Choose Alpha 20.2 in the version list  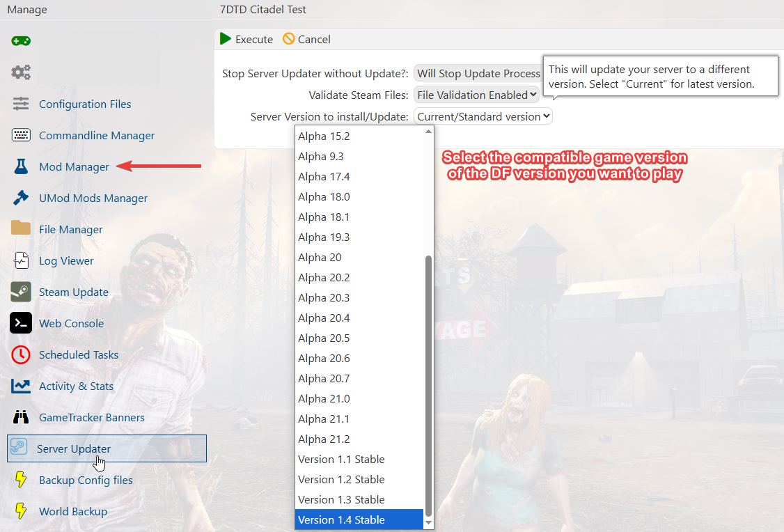tap(359, 278)
